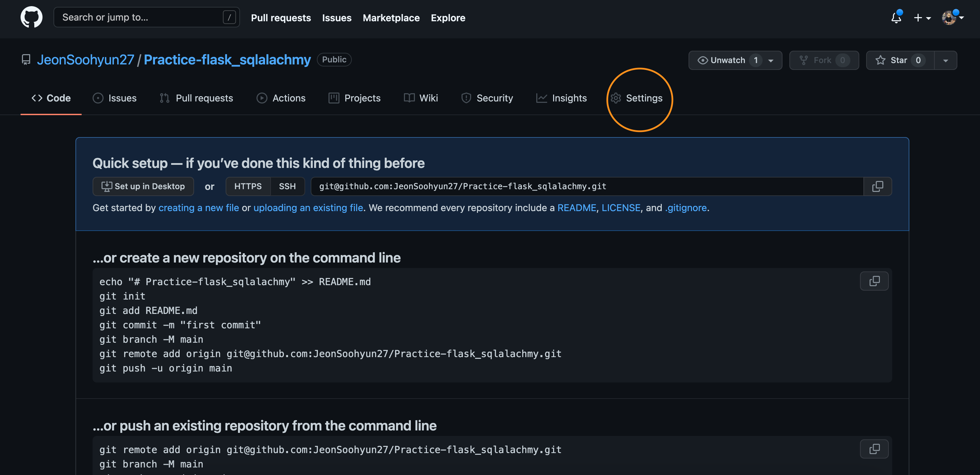This screenshot has height=475, width=980.
Task: Focus the Search or jump to field
Action: pyautogui.click(x=146, y=17)
